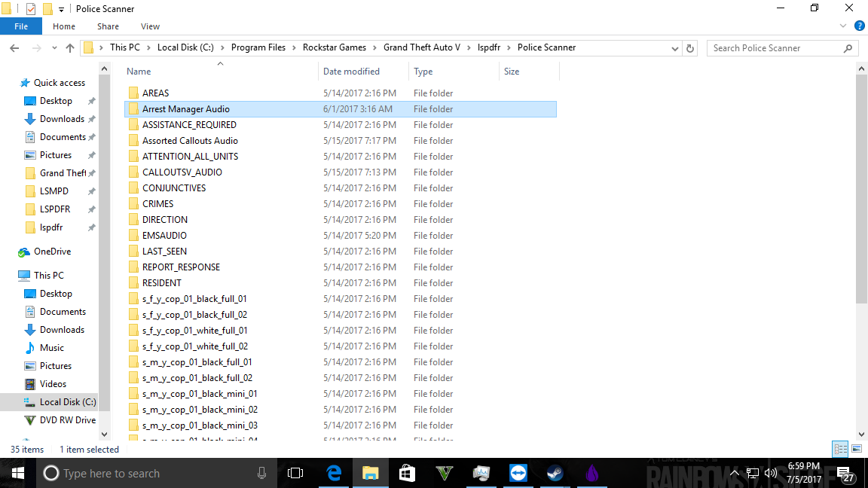Image resolution: width=868 pixels, height=488 pixels.
Task: Open the File menu
Action: [x=21, y=26]
